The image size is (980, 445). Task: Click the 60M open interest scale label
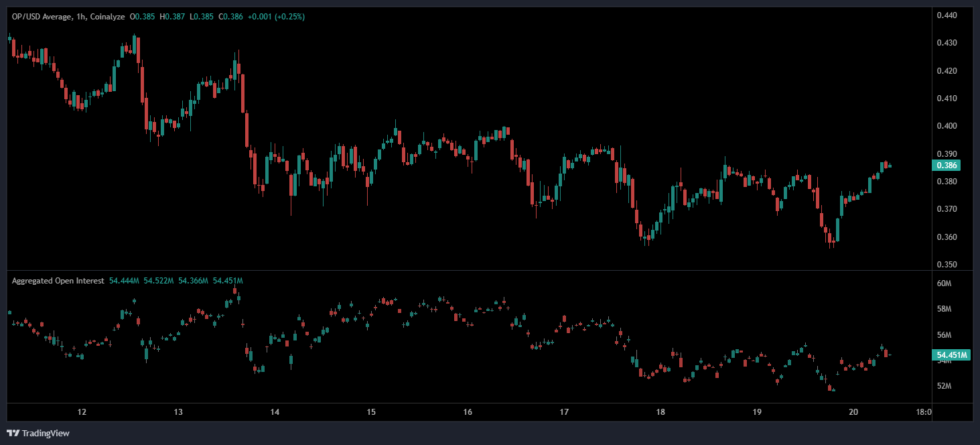tap(944, 283)
